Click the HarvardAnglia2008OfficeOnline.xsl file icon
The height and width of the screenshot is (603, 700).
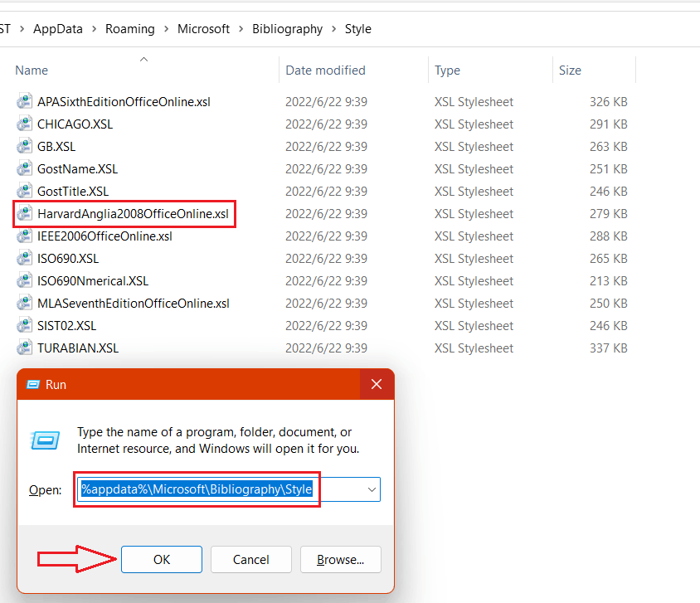pos(25,213)
